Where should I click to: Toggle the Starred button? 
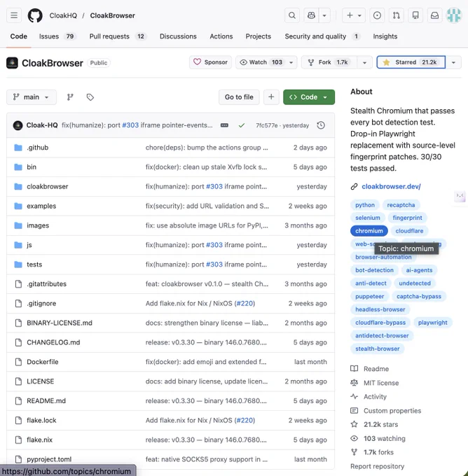click(x=411, y=62)
